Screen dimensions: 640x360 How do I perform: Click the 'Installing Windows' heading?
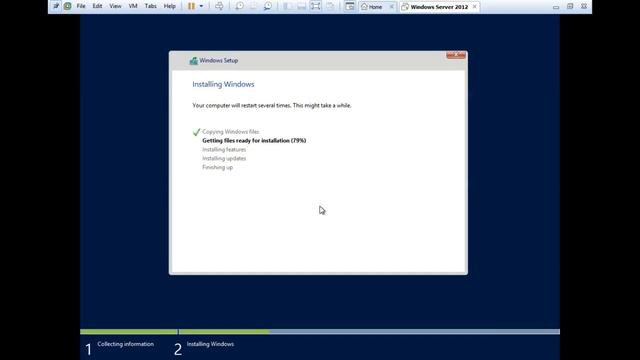(223, 84)
